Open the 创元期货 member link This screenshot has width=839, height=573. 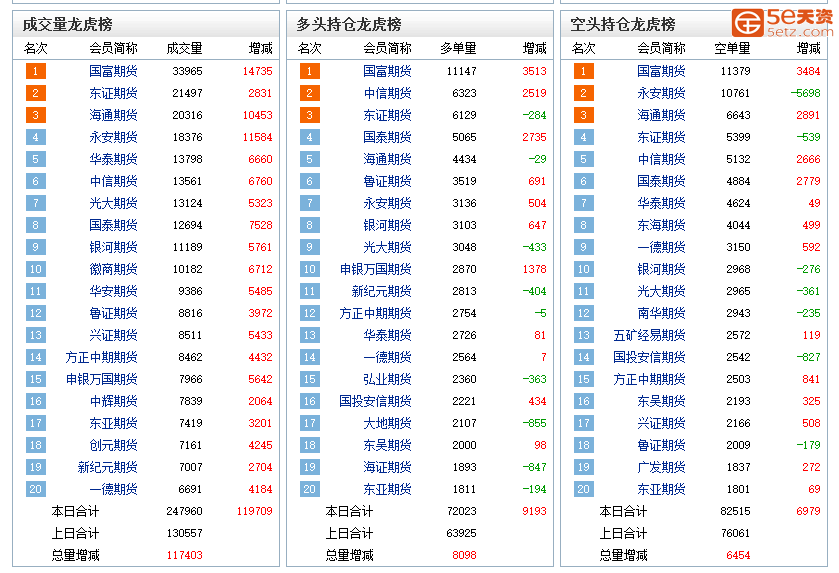click(x=113, y=445)
